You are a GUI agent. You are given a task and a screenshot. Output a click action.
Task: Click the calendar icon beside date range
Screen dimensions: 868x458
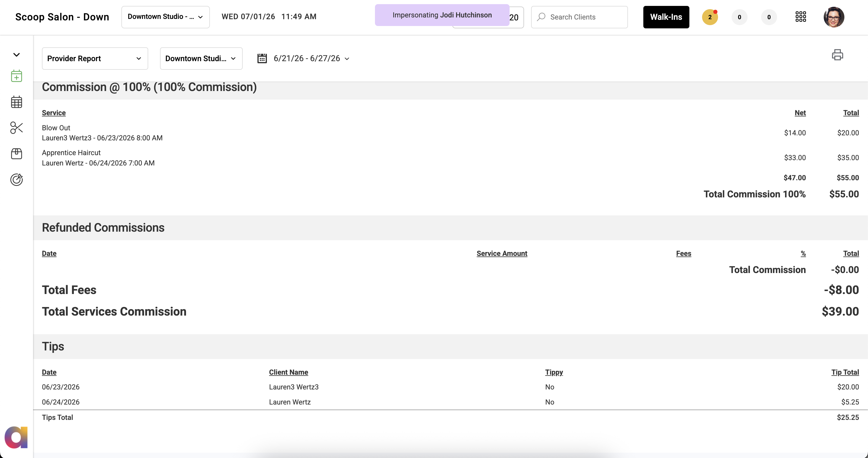(x=262, y=58)
